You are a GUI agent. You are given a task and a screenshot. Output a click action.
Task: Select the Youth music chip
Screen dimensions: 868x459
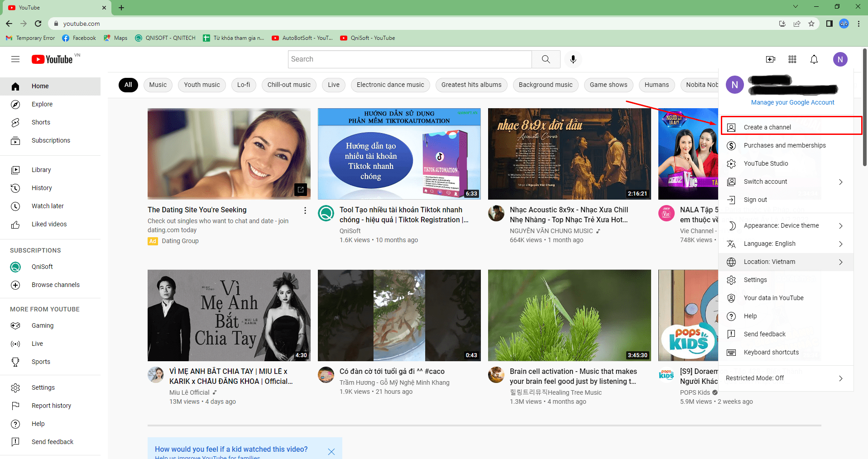(202, 85)
